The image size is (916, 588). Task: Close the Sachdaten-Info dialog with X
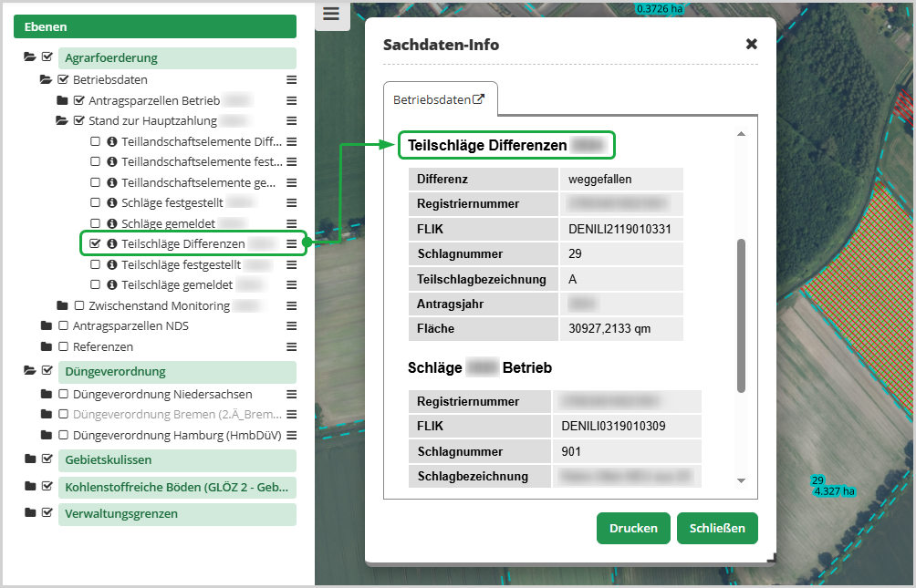(x=751, y=44)
